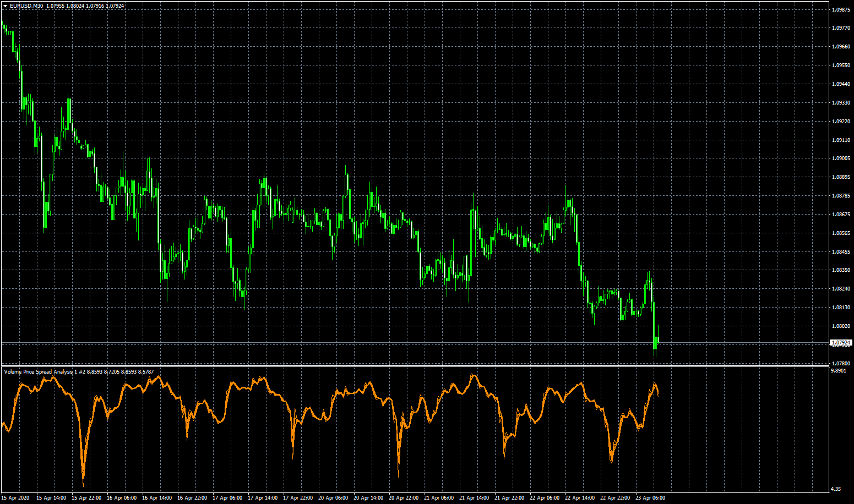
Task: Click the 1.08130 price scale value
Action: (x=842, y=308)
